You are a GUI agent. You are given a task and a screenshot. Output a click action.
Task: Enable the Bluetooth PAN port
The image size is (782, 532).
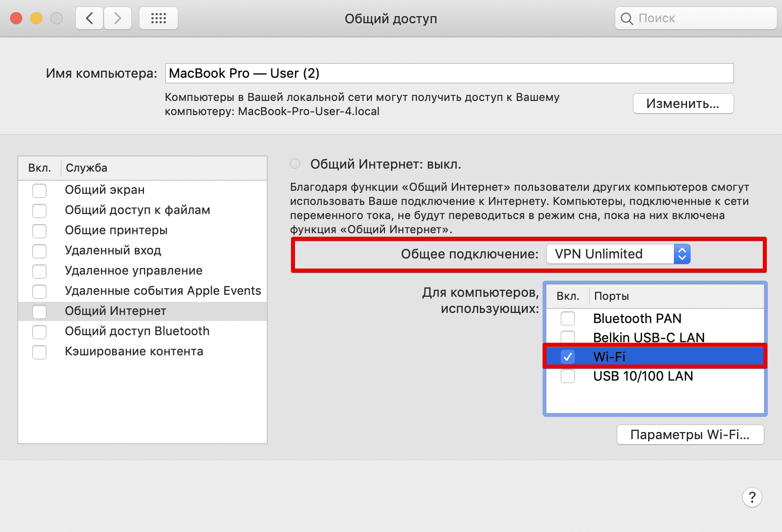(x=568, y=318)
